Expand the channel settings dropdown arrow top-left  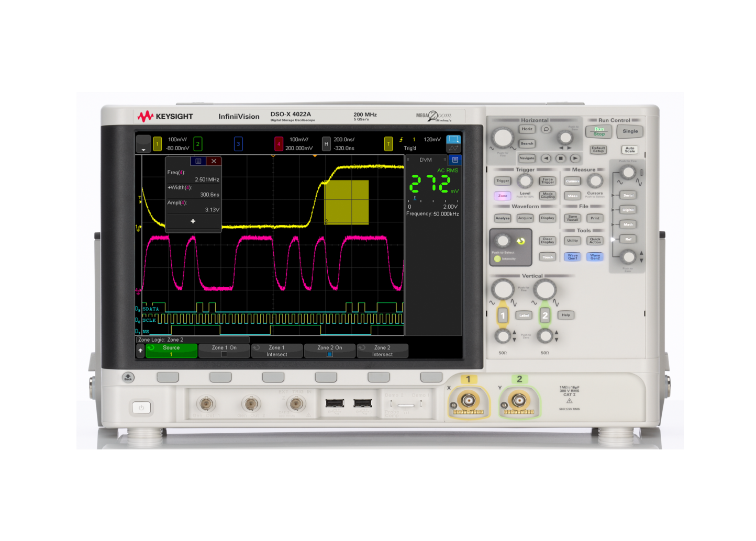tap(143, 150)
